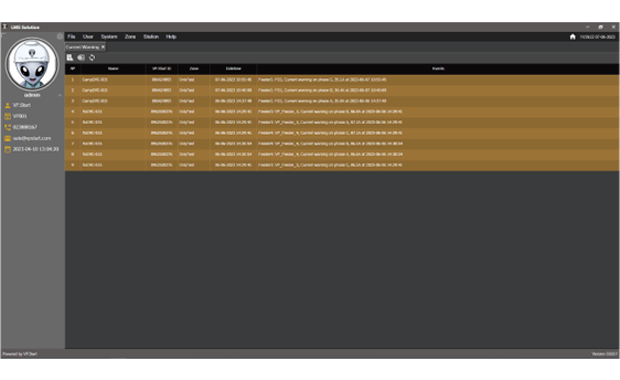
Task: Click the VP.Start company name in sidebar
Action: click(22, 106)
